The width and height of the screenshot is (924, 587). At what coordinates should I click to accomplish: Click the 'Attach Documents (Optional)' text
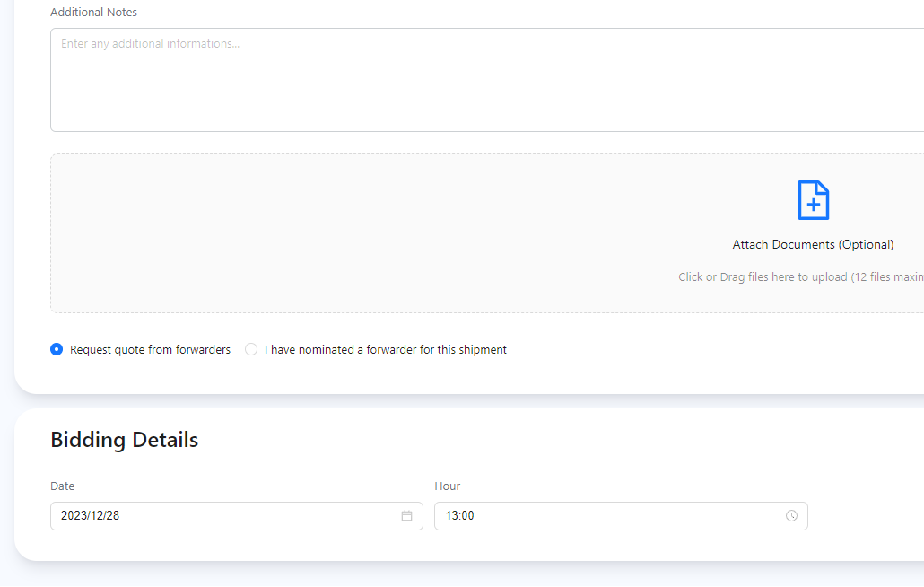(x=813, y=244)
